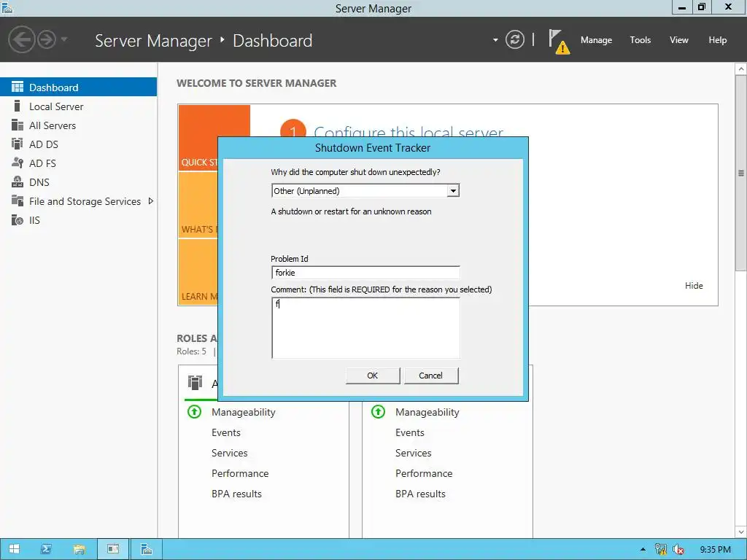Refresh the Server Manager dashboard

(514, 39)
